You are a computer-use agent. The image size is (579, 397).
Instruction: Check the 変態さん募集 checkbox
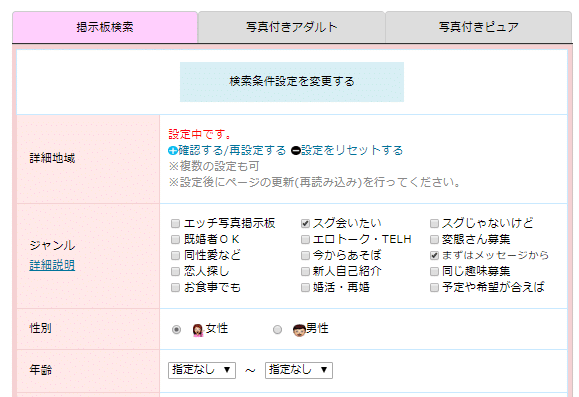pos(434,239)
